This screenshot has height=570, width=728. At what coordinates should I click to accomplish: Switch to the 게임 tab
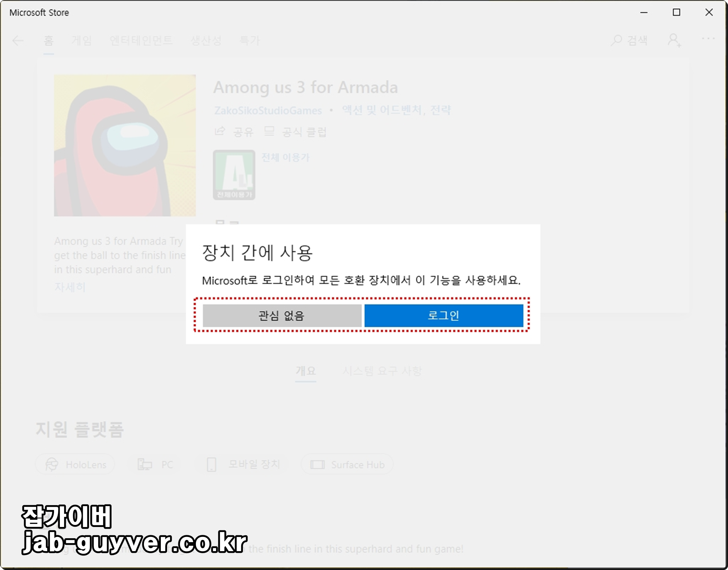pos(81,41)
